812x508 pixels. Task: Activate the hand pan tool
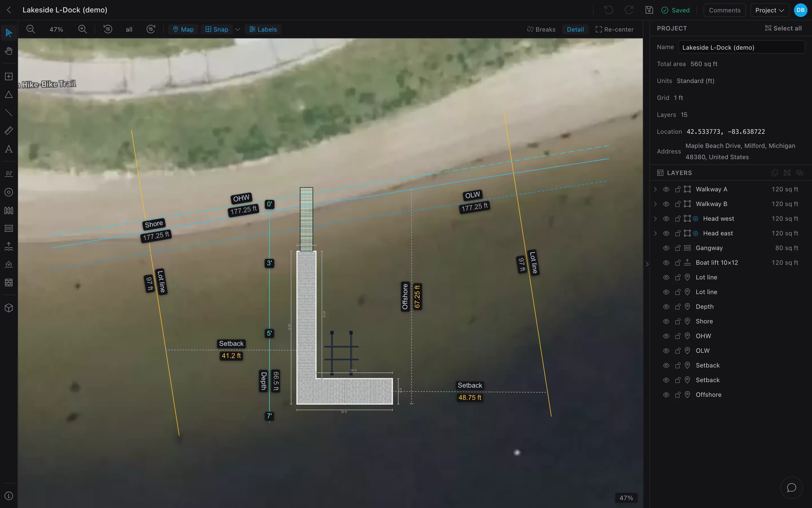9,51
